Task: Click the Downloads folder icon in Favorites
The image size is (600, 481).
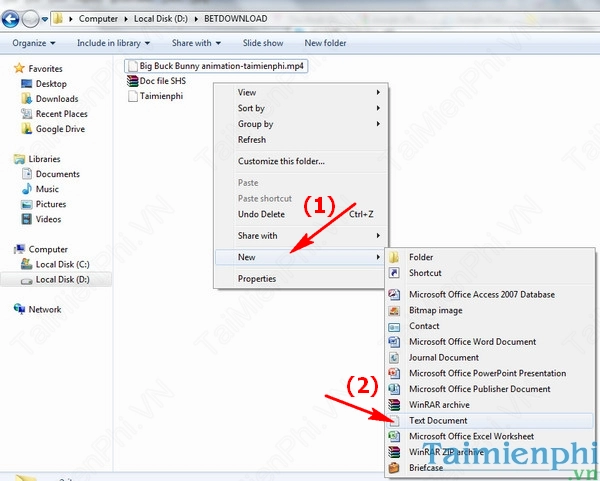Action: pos(26,99)
